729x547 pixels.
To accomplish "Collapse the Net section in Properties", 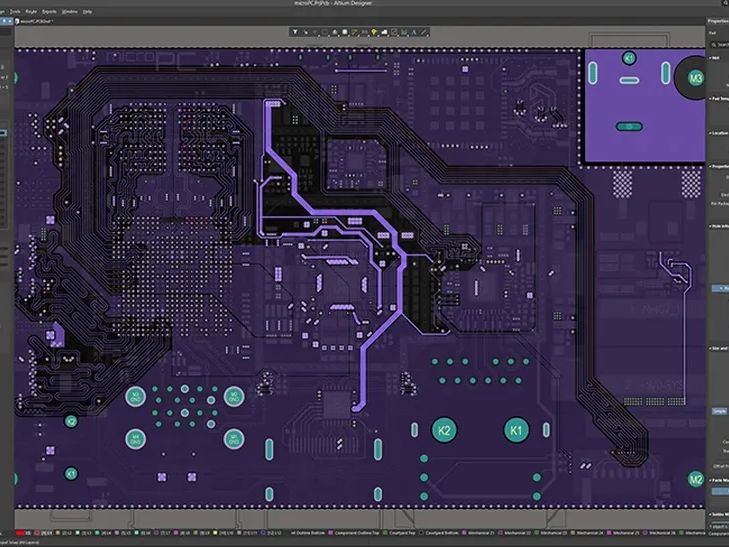I will (x=713, y=58).
